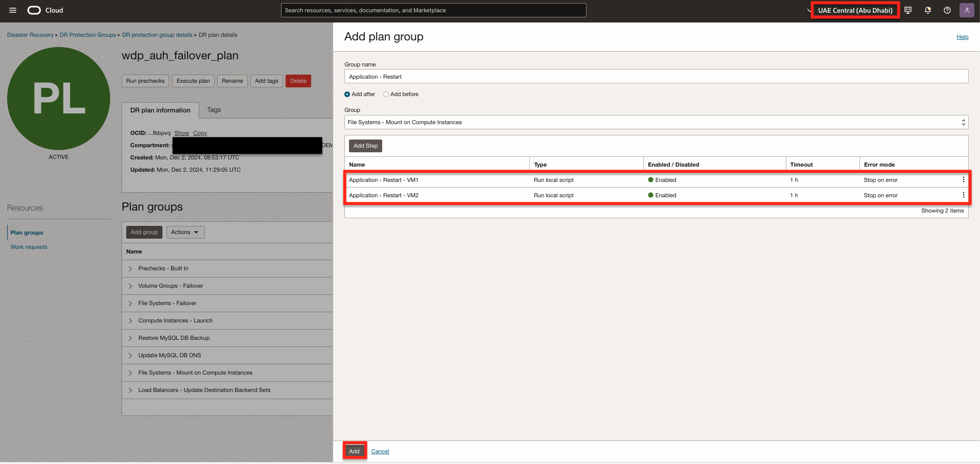
Task: Expand the Prechecks - Built In group
Action: point(130,269)
